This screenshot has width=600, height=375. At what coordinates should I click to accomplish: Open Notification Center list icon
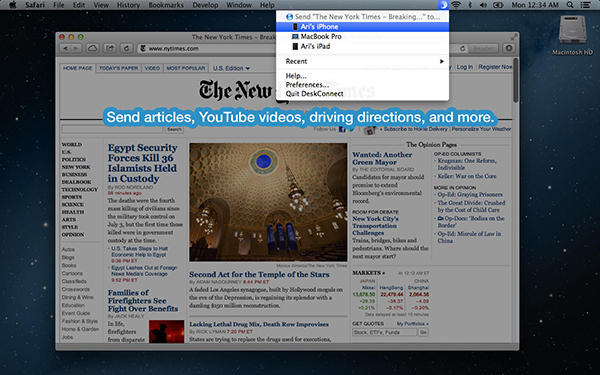pos(585,5)
